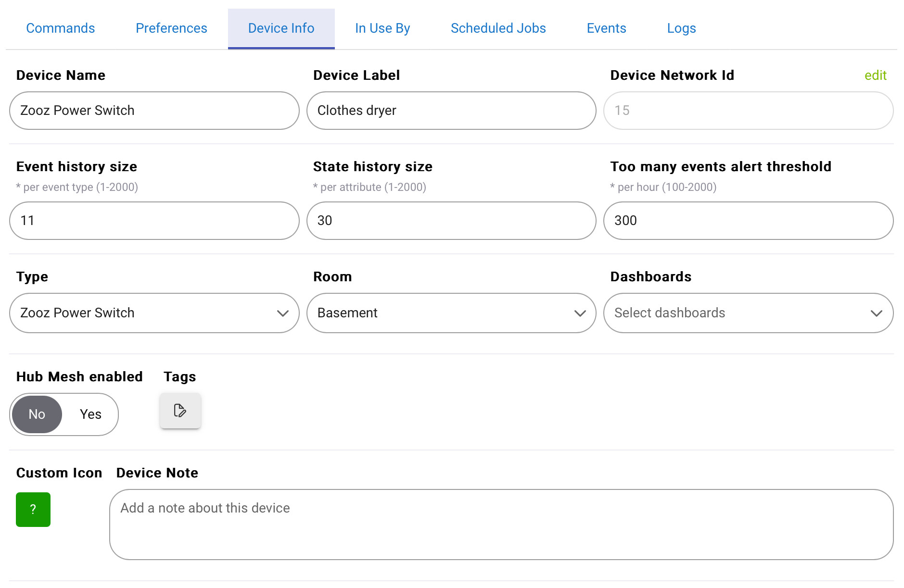Expand the Room Basement dropdown

451,313
